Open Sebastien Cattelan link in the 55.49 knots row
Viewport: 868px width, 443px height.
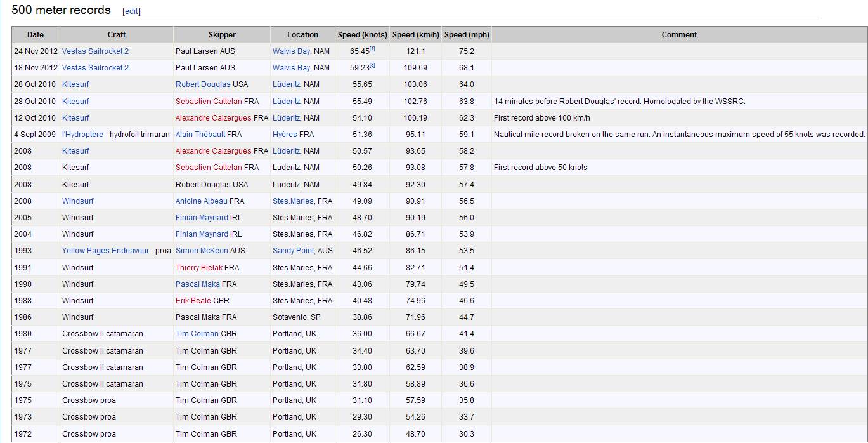(209, 102)
